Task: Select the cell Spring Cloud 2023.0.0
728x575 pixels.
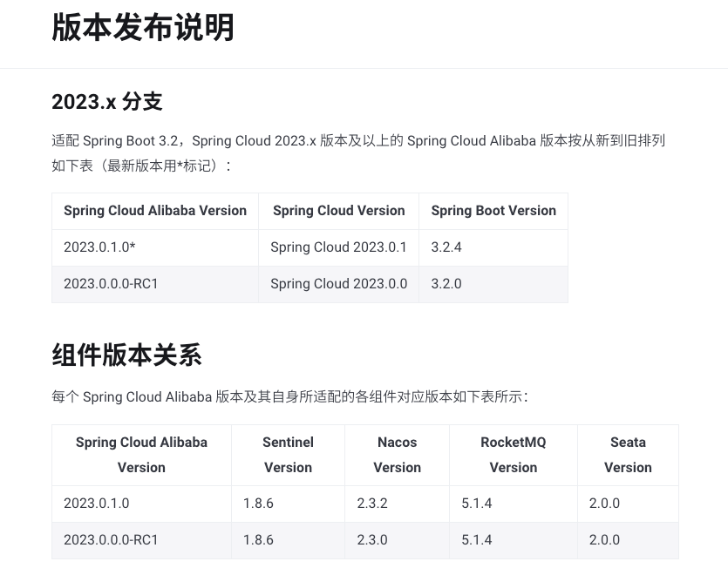Action: pos(339,283)
